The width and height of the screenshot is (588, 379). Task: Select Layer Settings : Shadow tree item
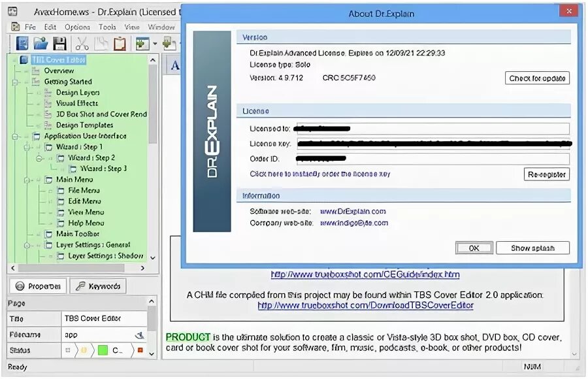click(x=105, y=255)
